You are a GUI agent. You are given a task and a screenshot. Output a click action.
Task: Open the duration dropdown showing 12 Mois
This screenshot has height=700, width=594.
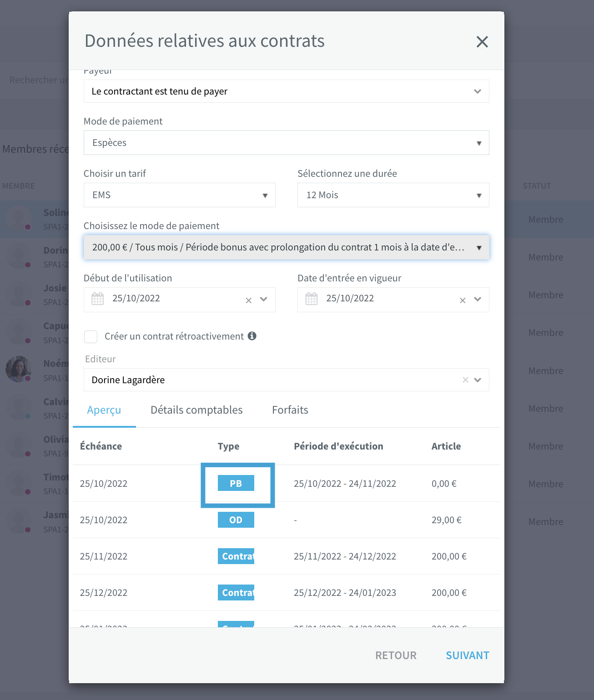(393, 195)
